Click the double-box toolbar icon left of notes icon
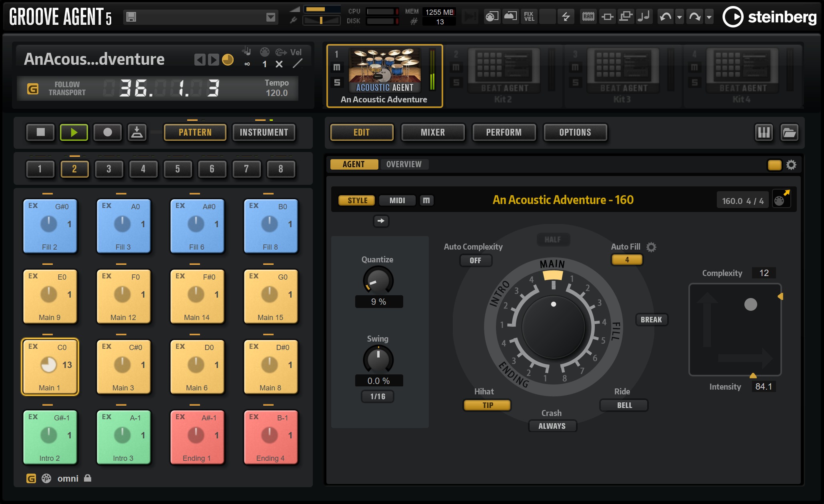Screen dimensions: 824x504 (626, 17)
